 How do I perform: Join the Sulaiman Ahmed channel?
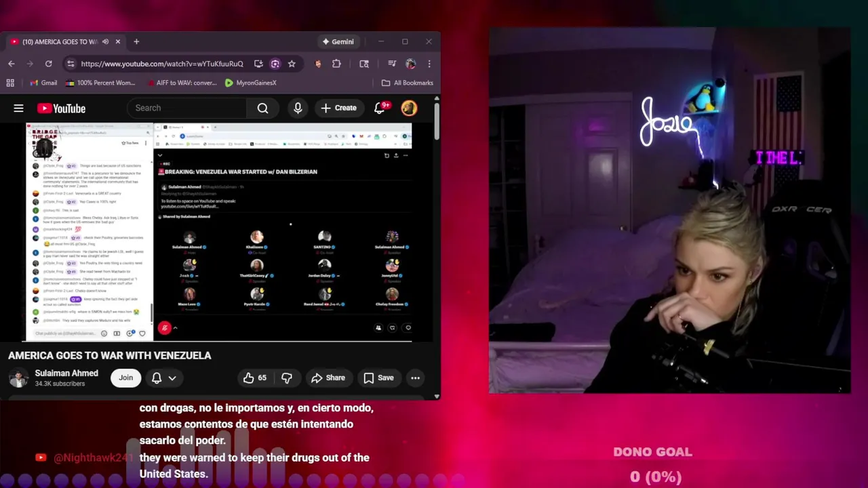point(126,378)
